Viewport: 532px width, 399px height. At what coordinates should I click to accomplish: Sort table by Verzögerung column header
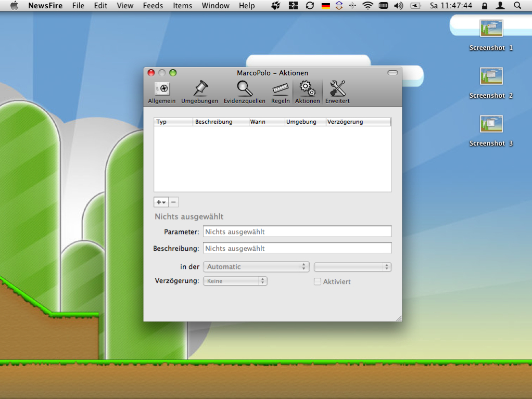358,122
